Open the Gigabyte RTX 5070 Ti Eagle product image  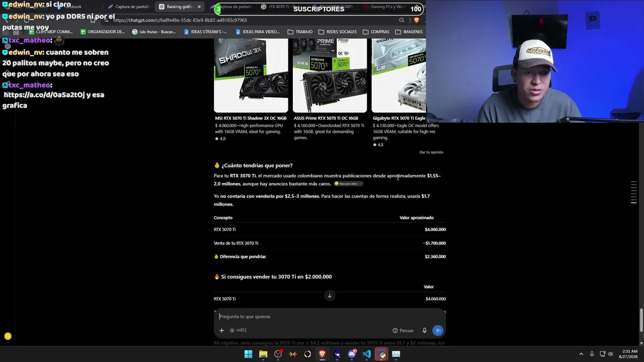click(398, 75)
